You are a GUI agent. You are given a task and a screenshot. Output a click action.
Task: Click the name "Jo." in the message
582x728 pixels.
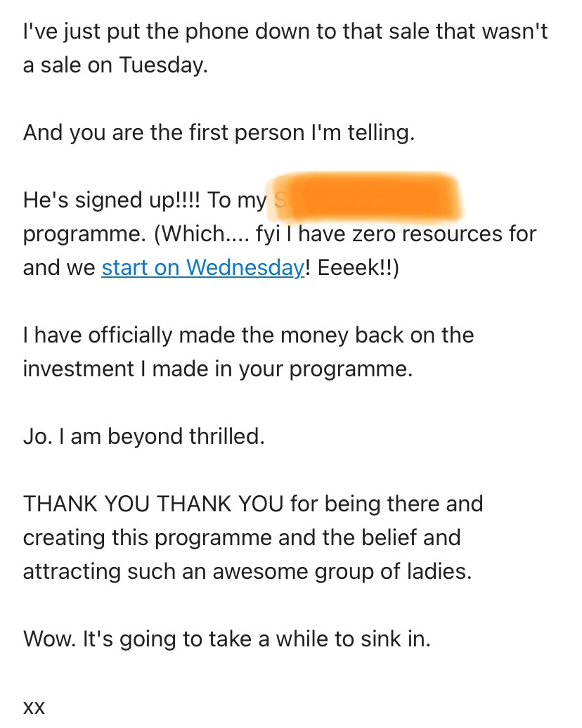coord(36,437)
